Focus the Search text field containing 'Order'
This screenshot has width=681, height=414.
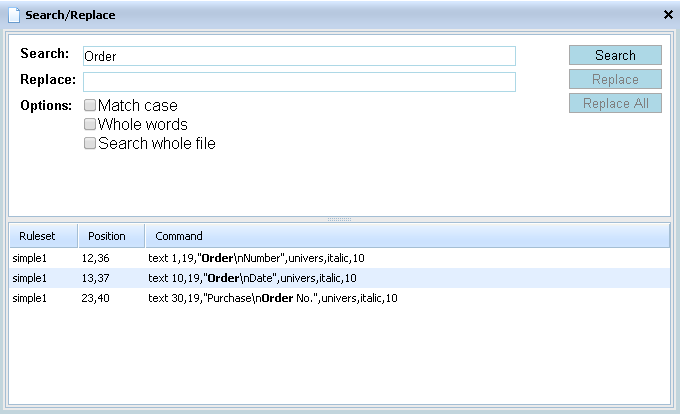click(x=299, y=56)
